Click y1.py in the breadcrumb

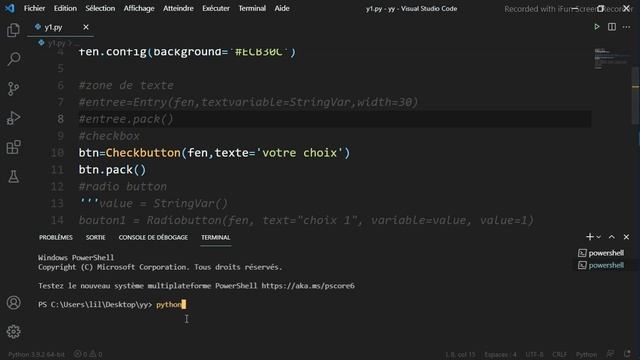coord(57,43)
